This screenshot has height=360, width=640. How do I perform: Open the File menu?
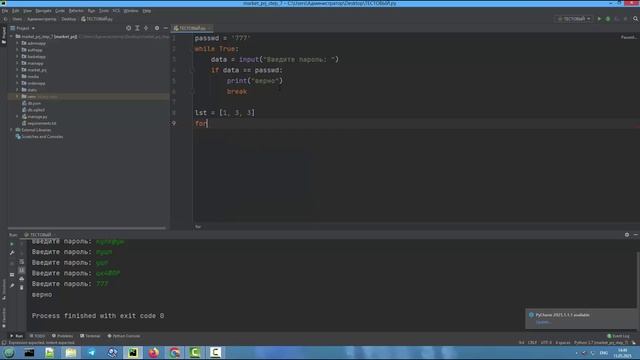(5, 11)
